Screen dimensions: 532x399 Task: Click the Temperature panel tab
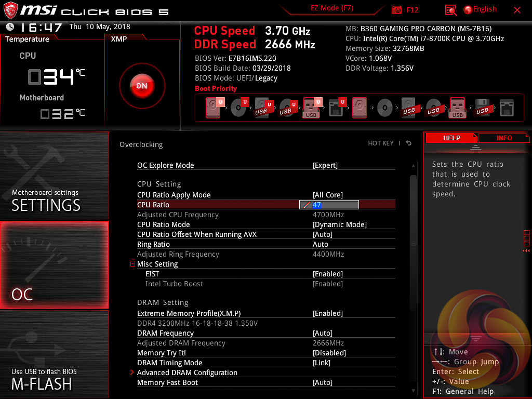pos(27,39)
